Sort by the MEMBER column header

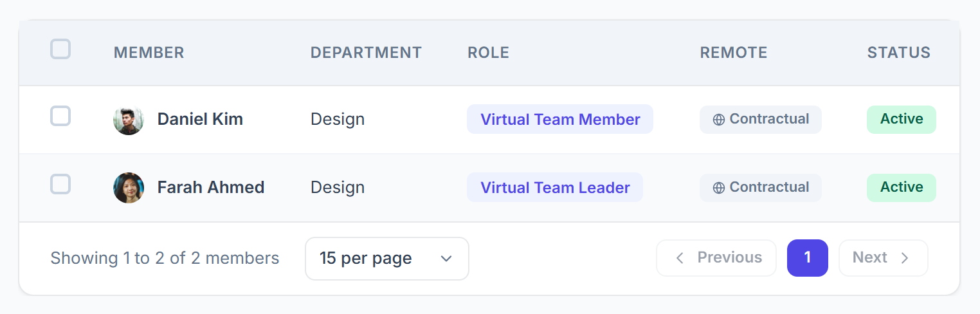pos(149,53)
